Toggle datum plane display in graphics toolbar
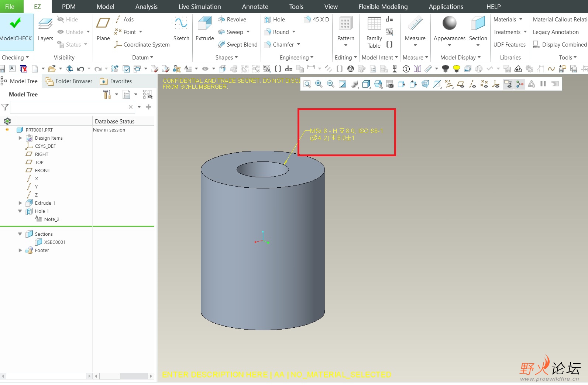 point(461,84)
